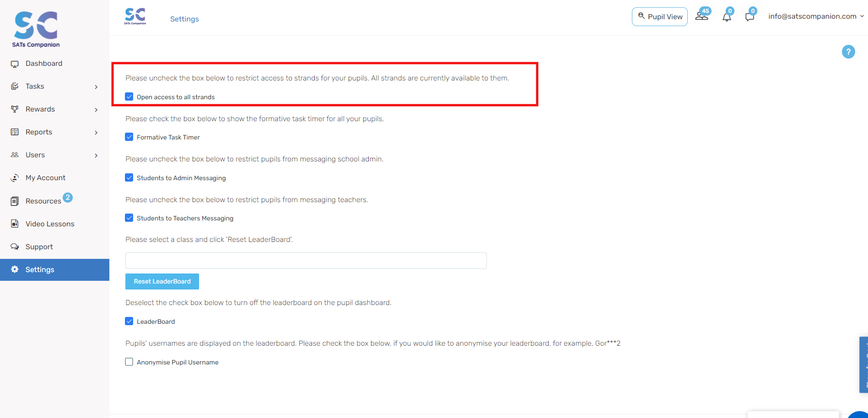Open the users icon showing 45
The height and width of the screenshot is (418, 868).
(x=701, y=16)
